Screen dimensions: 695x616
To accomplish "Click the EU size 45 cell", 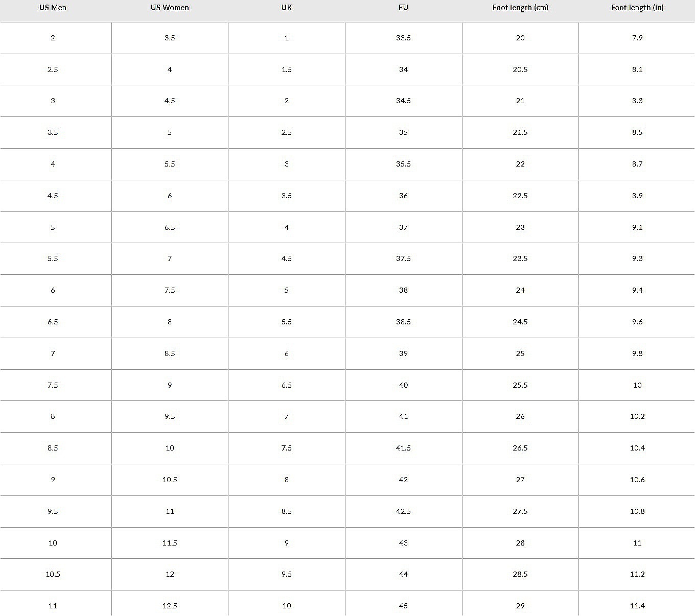I will (403, 606).
